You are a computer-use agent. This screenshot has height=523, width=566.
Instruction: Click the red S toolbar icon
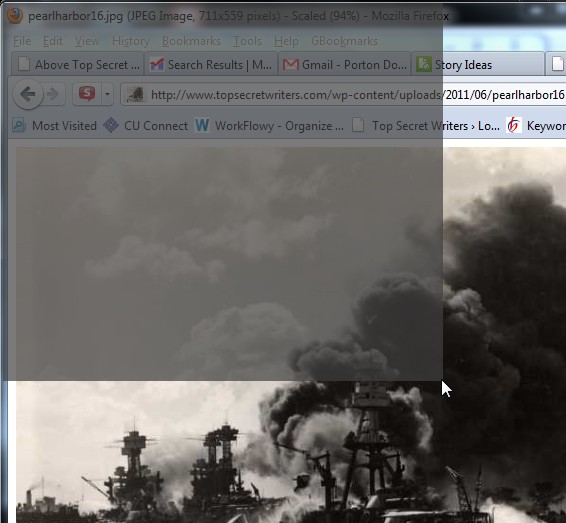87,94
